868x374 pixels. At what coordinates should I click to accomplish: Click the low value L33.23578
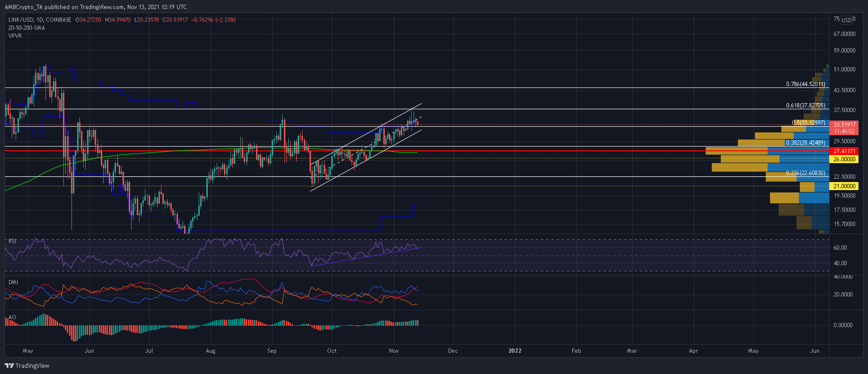click(x=146, y=20)
